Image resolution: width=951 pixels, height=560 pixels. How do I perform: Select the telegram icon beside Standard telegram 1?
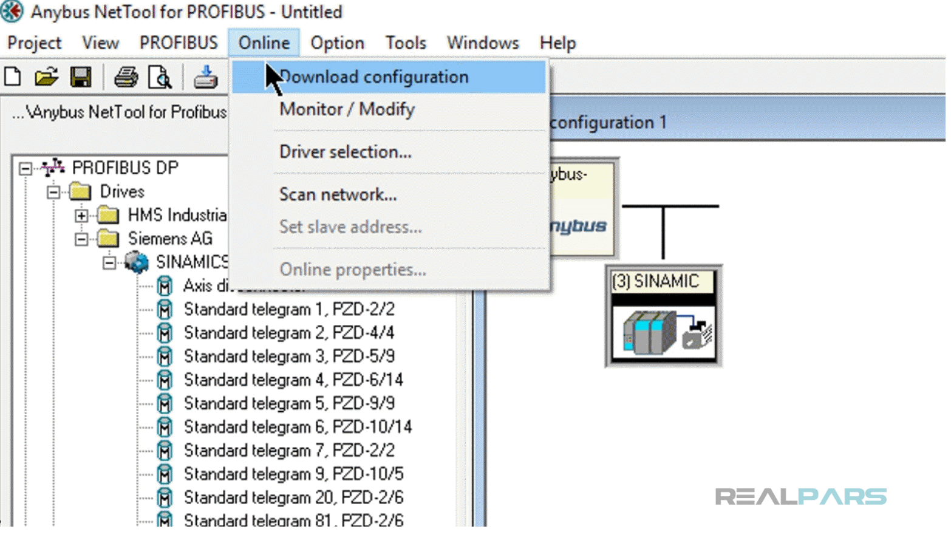(165, 309)
